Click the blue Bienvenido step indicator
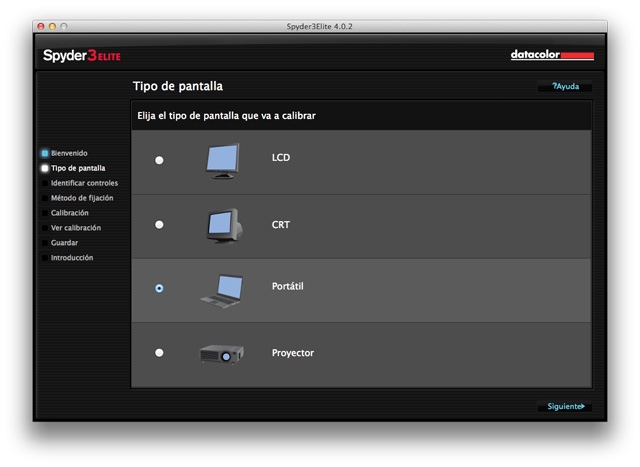The image size is (640, 467). [45, 153]
